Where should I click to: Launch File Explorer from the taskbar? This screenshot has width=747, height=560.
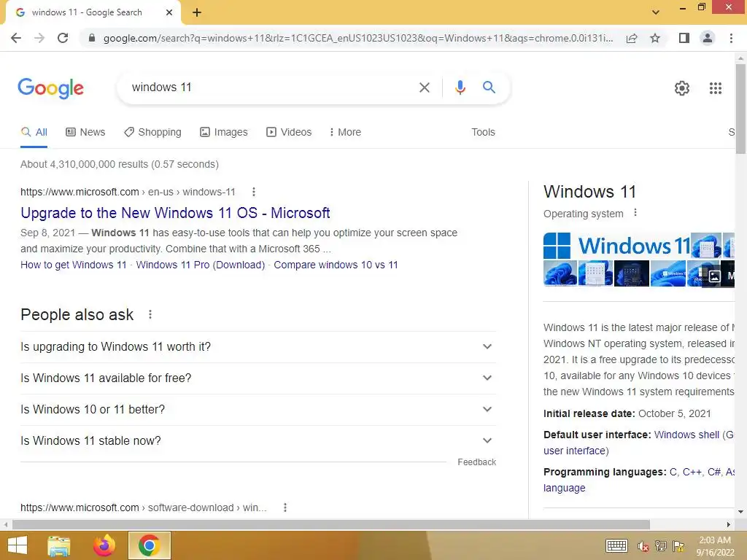point(59,545)
